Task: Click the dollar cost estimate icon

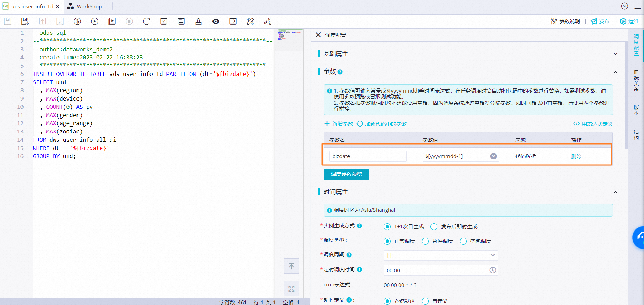Action: click(77, 21)
